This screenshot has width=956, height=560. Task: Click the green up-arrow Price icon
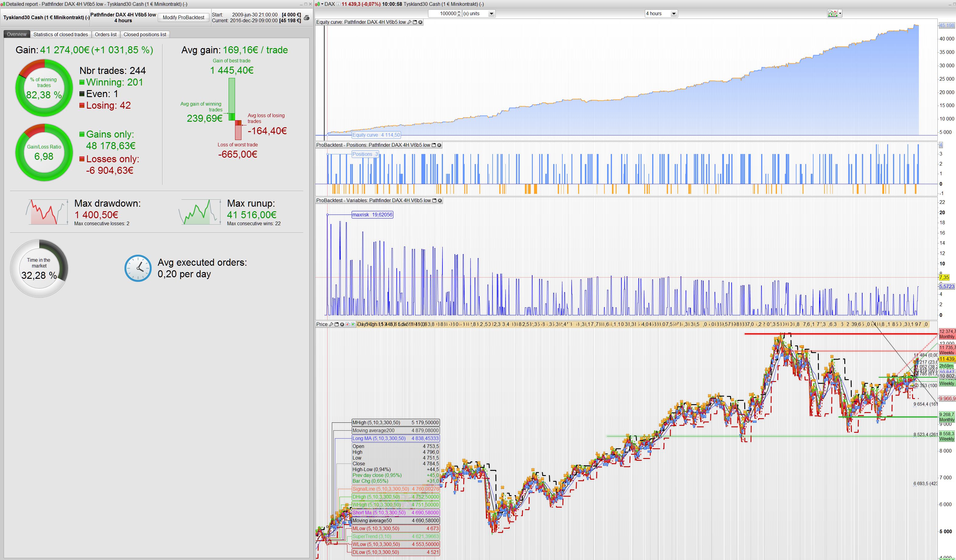(x=353, y=324)
